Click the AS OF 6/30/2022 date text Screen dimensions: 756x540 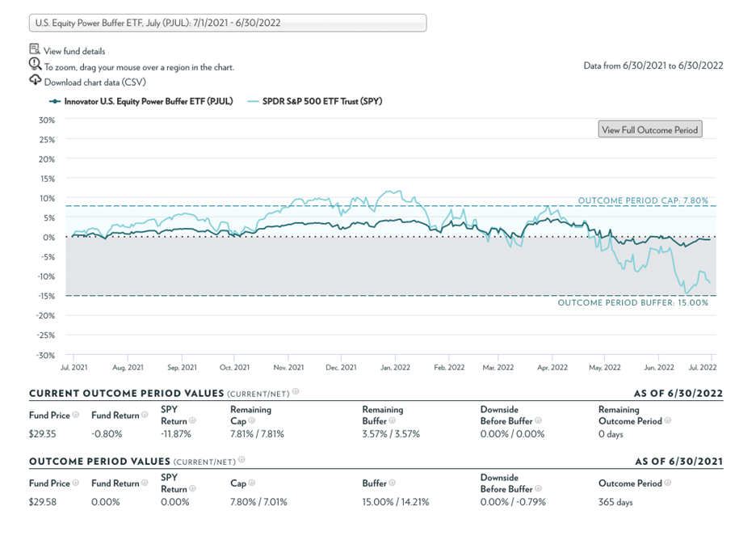(678, 394)
